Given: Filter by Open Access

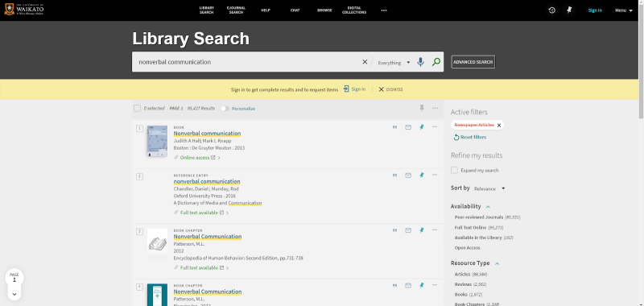Looking at the screenshot, I should coord(467,248).
